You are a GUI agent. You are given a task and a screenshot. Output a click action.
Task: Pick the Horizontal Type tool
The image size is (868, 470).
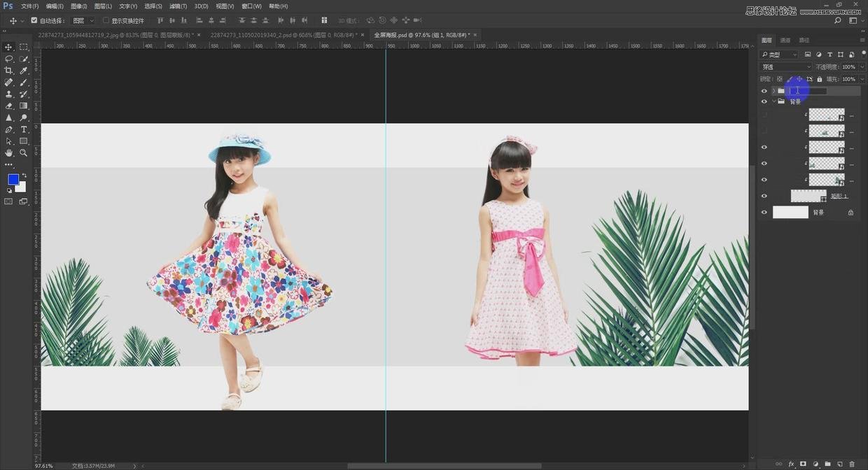coord(24,129)
